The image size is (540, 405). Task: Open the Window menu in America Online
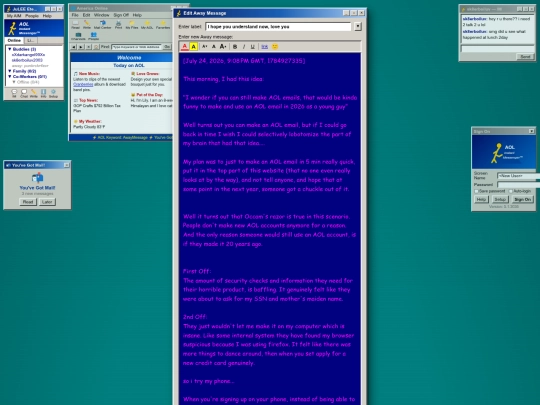click(102, 15)
